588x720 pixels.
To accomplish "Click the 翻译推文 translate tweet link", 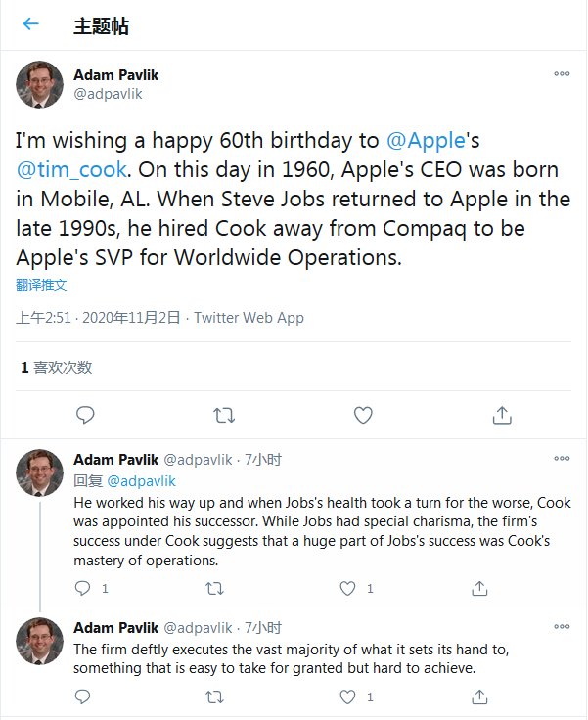I will [42, 285].
